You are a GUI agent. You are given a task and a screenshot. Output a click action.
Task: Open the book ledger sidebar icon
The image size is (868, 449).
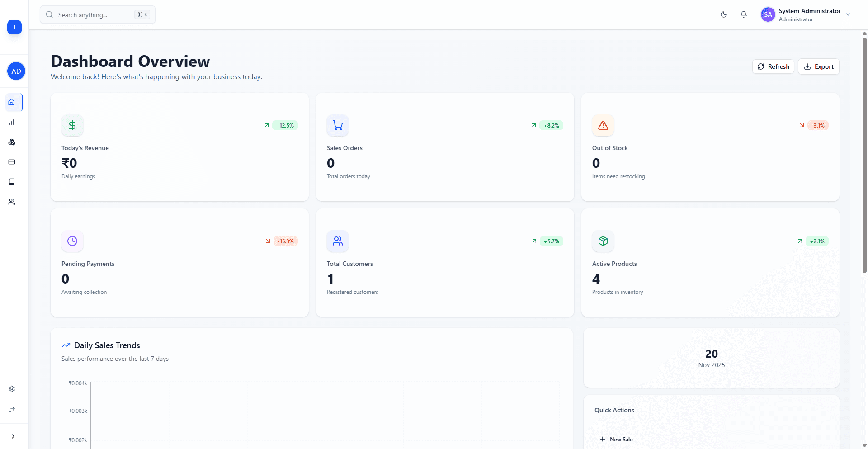(12, 182)
